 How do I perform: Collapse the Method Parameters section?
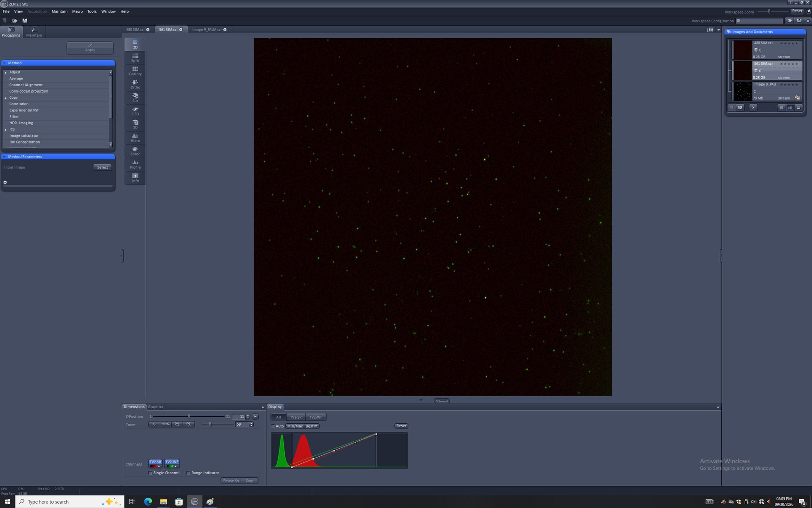tap(4, 157)
